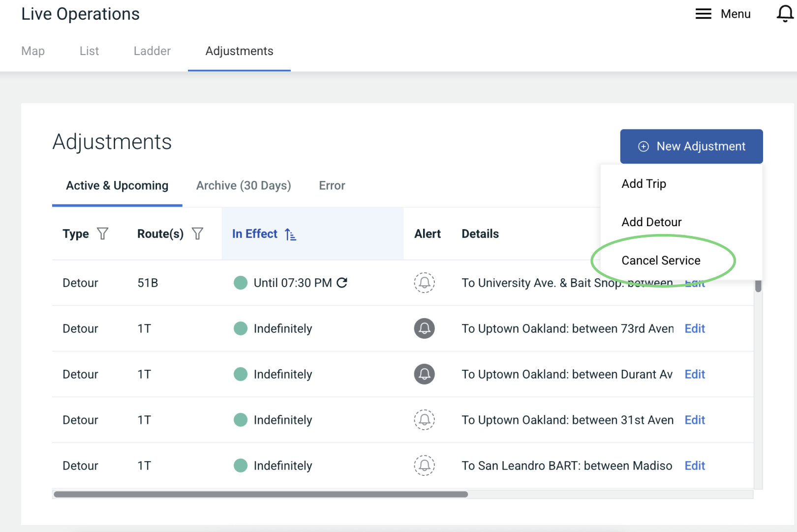Click the horizontal table scrollbar
797x532 pixels.
click(x=261, y=494)
